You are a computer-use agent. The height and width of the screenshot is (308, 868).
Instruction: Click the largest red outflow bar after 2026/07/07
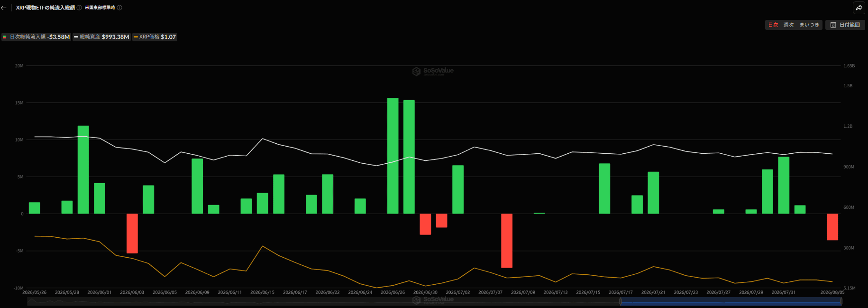(507, 241)
